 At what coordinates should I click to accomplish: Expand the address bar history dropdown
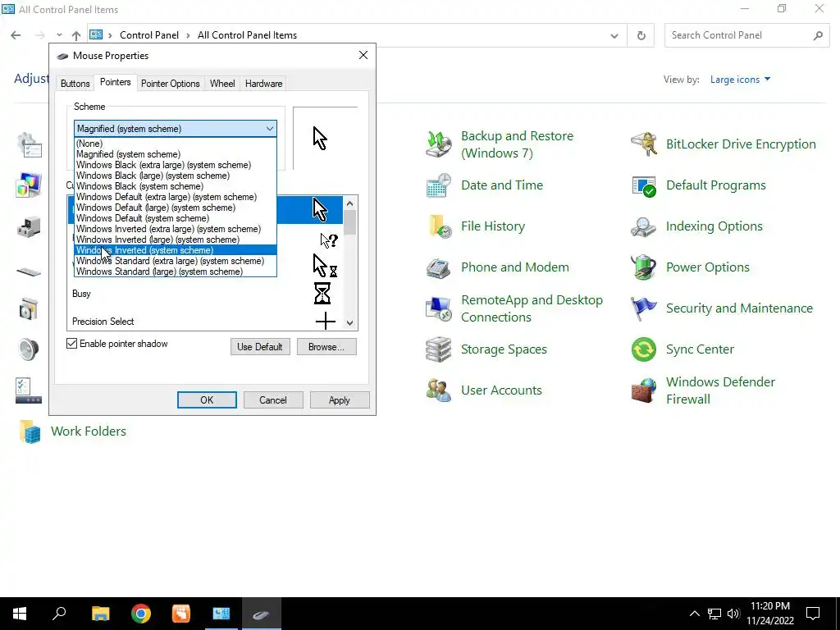pos(614,35)
